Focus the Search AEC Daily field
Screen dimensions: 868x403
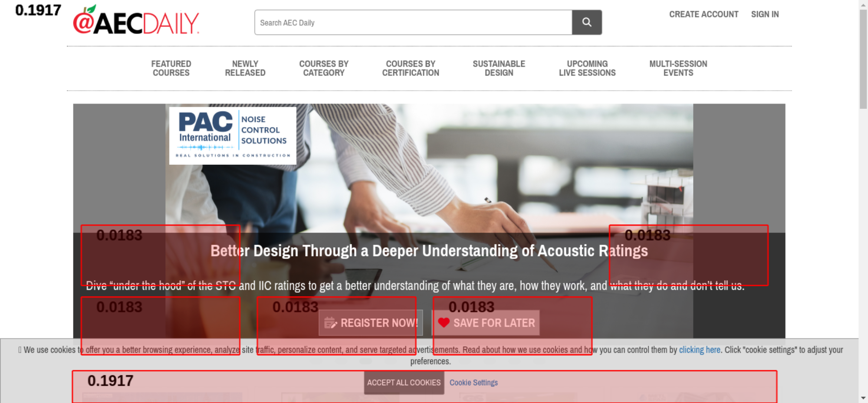[413, 23]
